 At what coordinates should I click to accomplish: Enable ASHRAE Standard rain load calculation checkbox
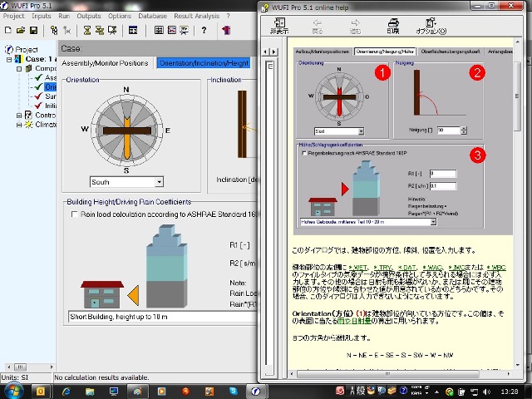click(75, 214)
